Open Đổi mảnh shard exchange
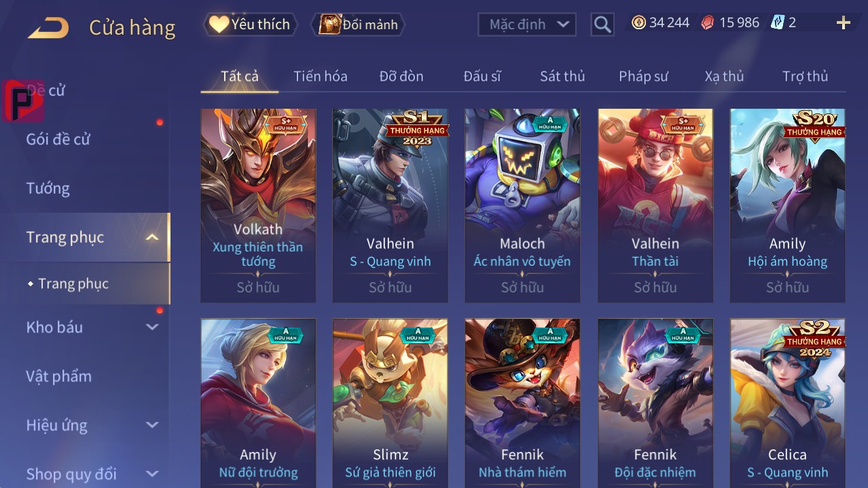Viewport: 868px width, 488px height. point(359,24)
